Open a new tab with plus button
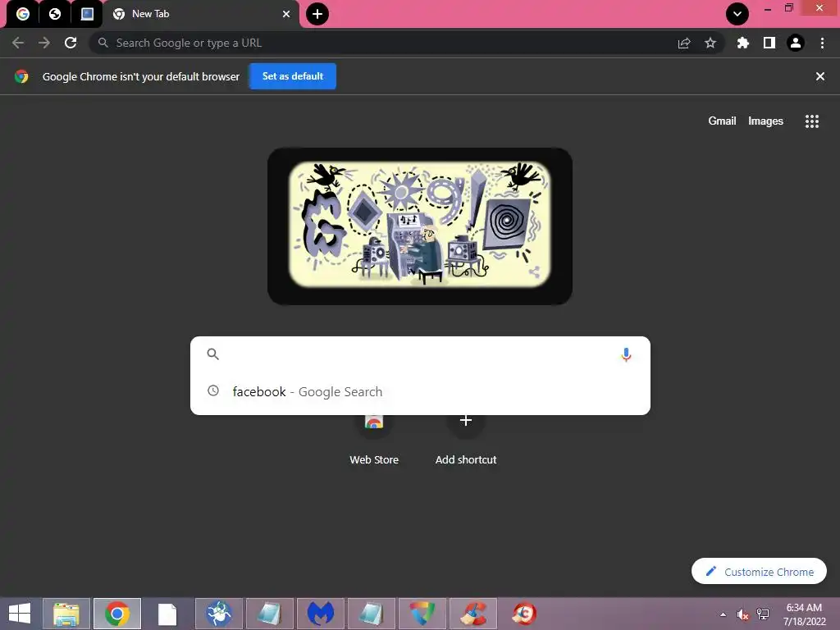Viewport: 840px width, 630px height. click(317, 14)
